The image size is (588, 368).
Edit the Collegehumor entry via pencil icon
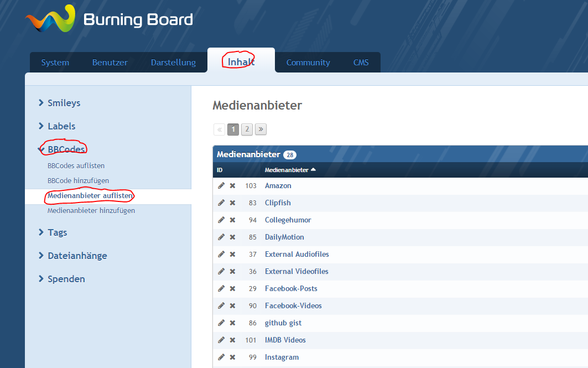pyautogui.click(x=221, y=220)
